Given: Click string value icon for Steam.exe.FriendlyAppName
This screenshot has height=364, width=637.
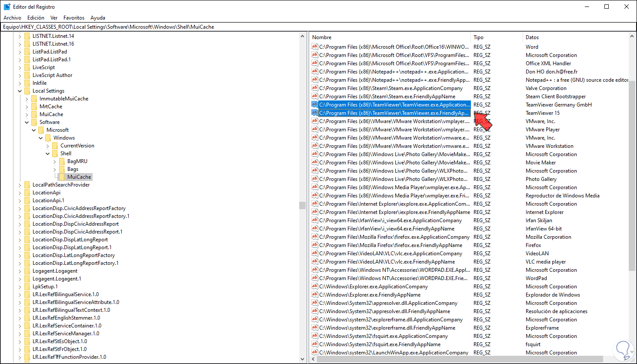Looking at the screenshot, I should [x=315, y=96].
